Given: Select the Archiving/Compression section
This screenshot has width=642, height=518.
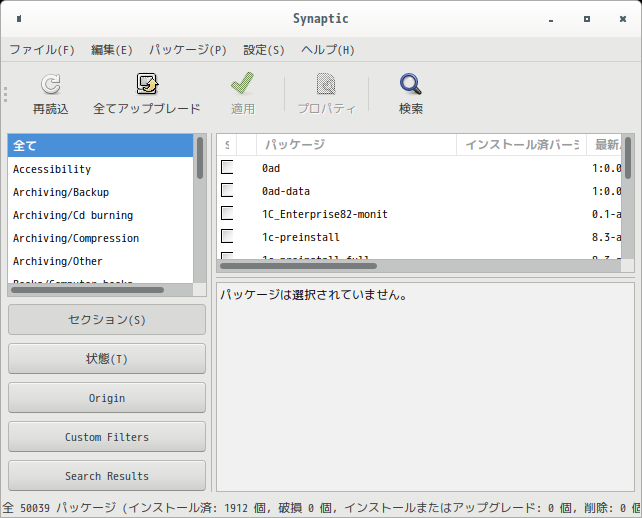Looking at the screenshot, I should [100, 238].
